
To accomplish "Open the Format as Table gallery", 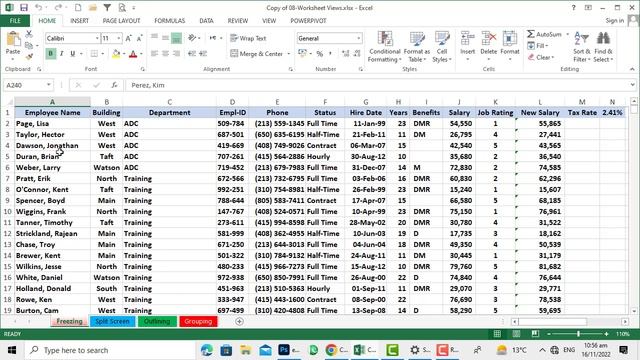I will coord(417,47).
